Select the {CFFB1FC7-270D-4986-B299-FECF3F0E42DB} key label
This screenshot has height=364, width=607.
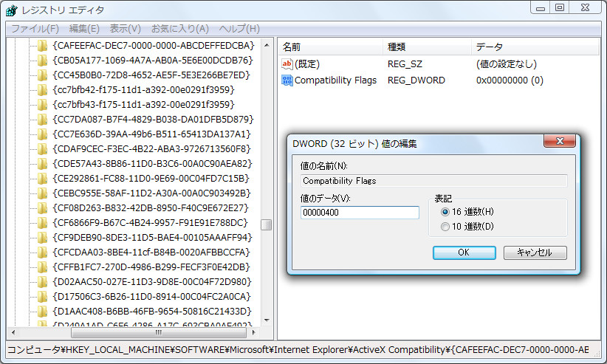[151, 267]
